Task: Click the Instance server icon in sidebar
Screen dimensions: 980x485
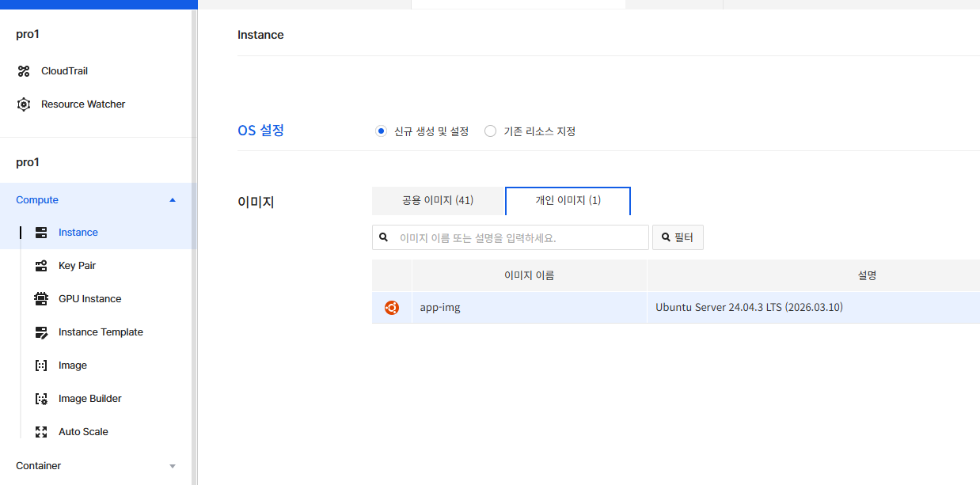Action: 41,233
